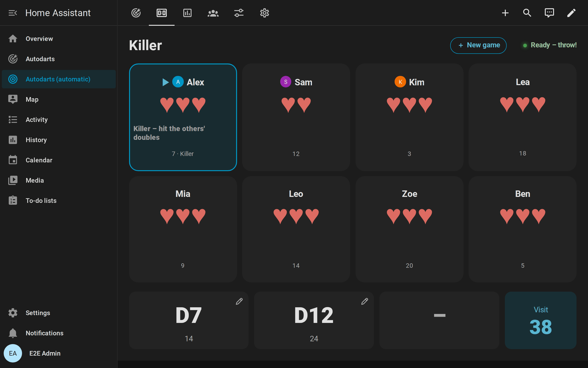Open the Autodarts target tab icon
This screenshot has height=368, width=588.
tap(136, 13)
